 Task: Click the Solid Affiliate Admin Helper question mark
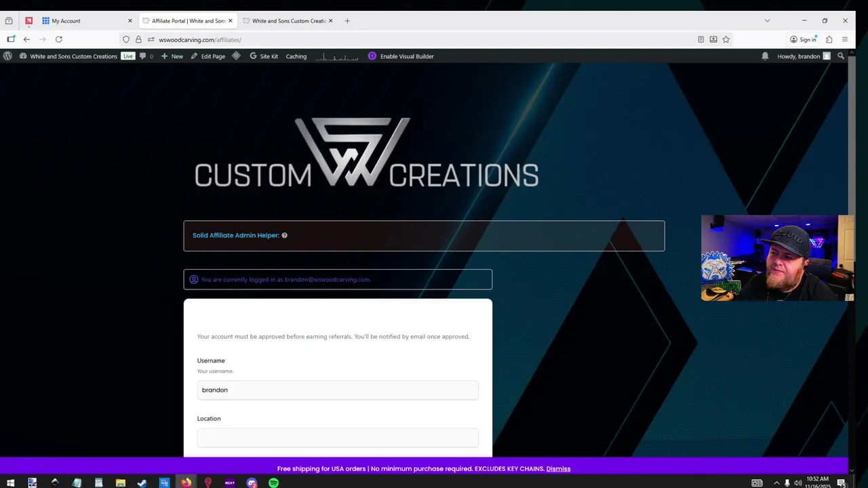pos(284,235)
